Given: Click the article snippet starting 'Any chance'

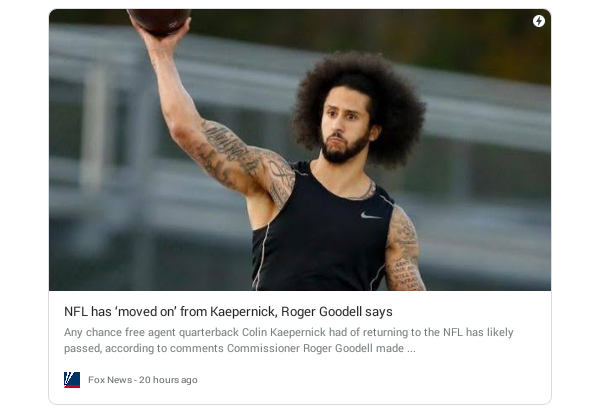Looking at the screenshot, I should 289,340.
